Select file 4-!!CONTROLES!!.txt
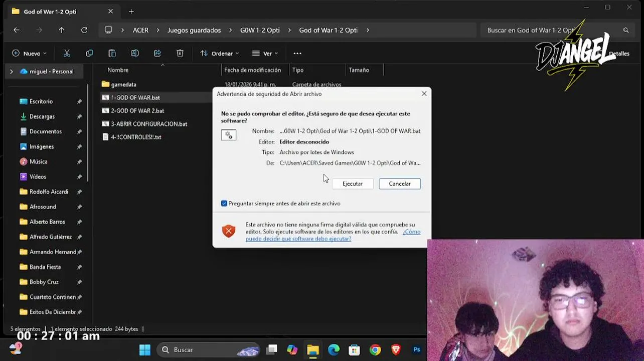Viewport: 644px width, 361px height. coord(136,137)
